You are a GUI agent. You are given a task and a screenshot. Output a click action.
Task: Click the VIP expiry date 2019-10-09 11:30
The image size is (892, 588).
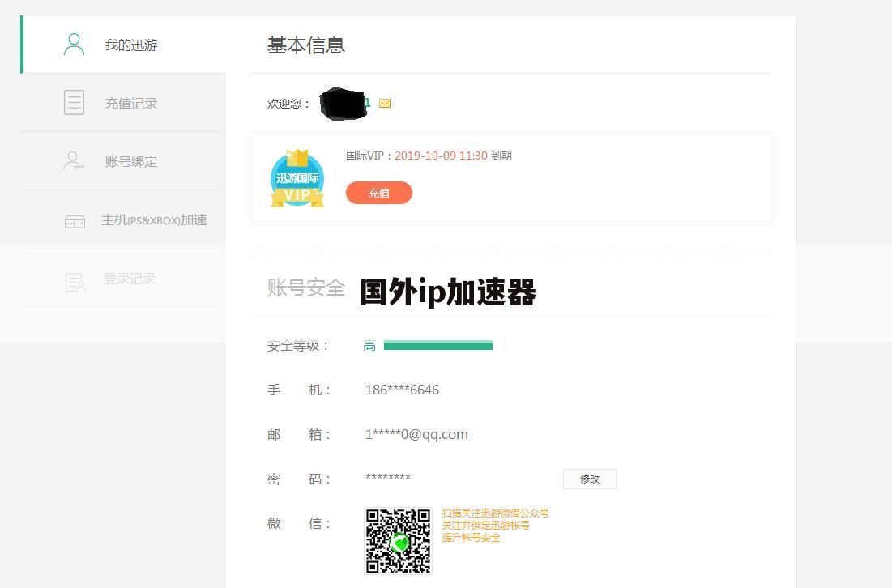coord(441,156)
